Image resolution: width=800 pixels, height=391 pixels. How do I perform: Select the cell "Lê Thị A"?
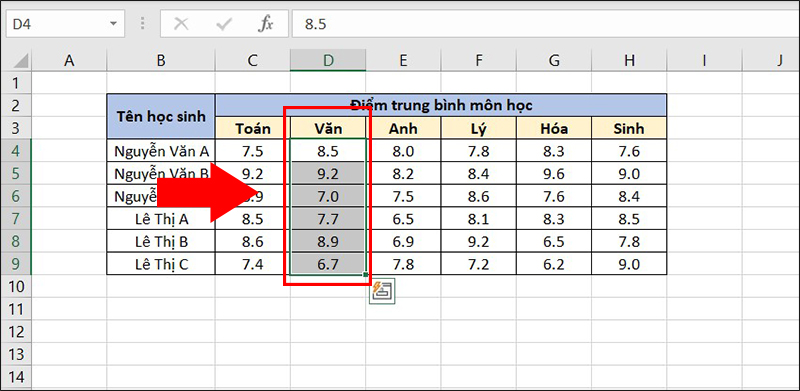click(161, 219)
